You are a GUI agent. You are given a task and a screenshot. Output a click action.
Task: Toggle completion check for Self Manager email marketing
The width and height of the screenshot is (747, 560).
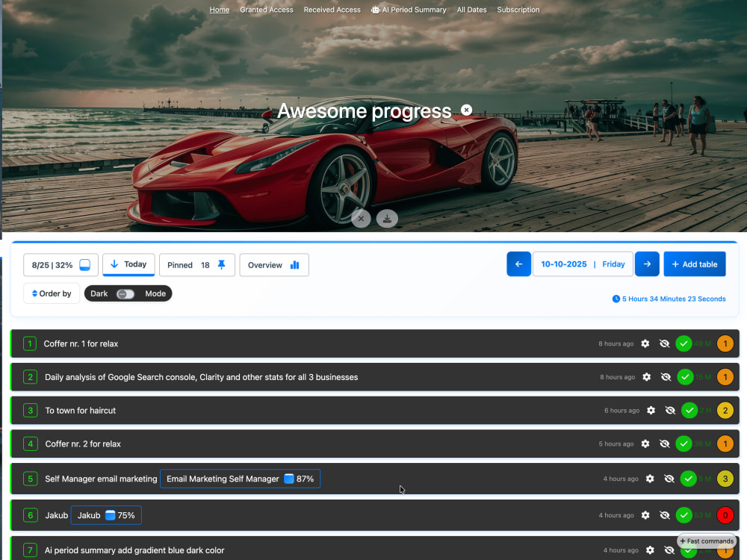click(x=689, y=479)
